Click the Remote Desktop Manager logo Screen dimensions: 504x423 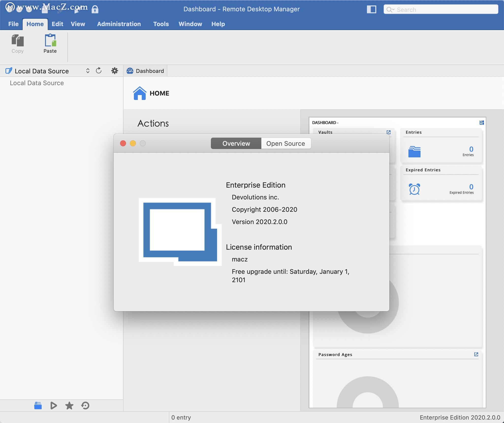tap(180, 232)
